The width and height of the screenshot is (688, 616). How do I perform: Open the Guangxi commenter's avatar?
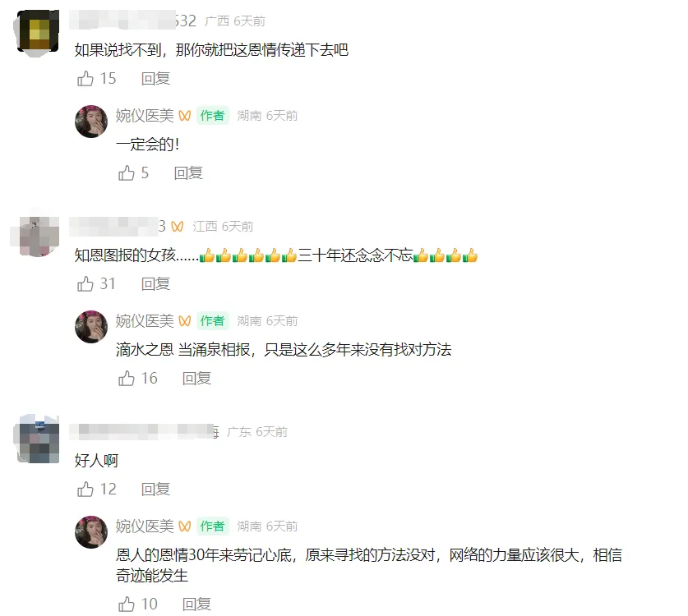click(38, 33)
